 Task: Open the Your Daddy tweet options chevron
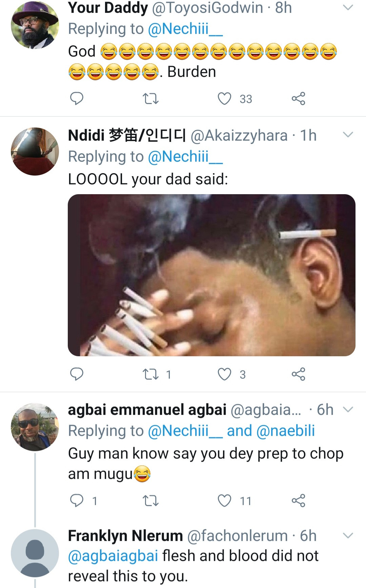[x=348, y=7]
